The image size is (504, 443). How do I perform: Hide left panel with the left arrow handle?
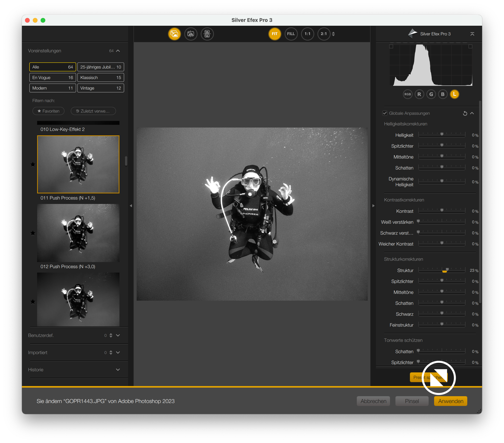point(131,206)
